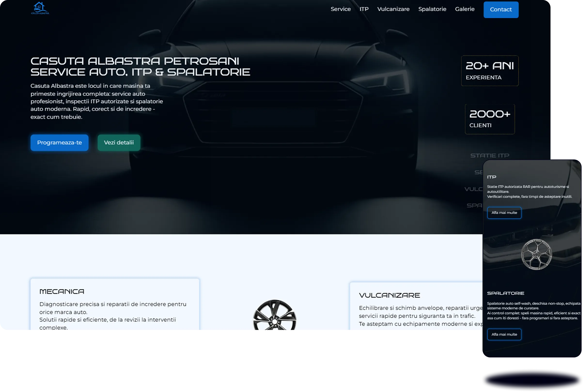Image resolution: width=584 pixels, height=392 pixels.
Task: Click Afla mai multe under Spalatorie section
Action: [x=504, y=334]
